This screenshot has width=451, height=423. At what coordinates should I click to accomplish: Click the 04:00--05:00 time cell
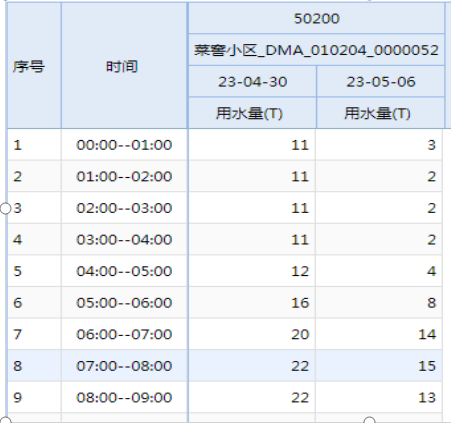(124, 271)
